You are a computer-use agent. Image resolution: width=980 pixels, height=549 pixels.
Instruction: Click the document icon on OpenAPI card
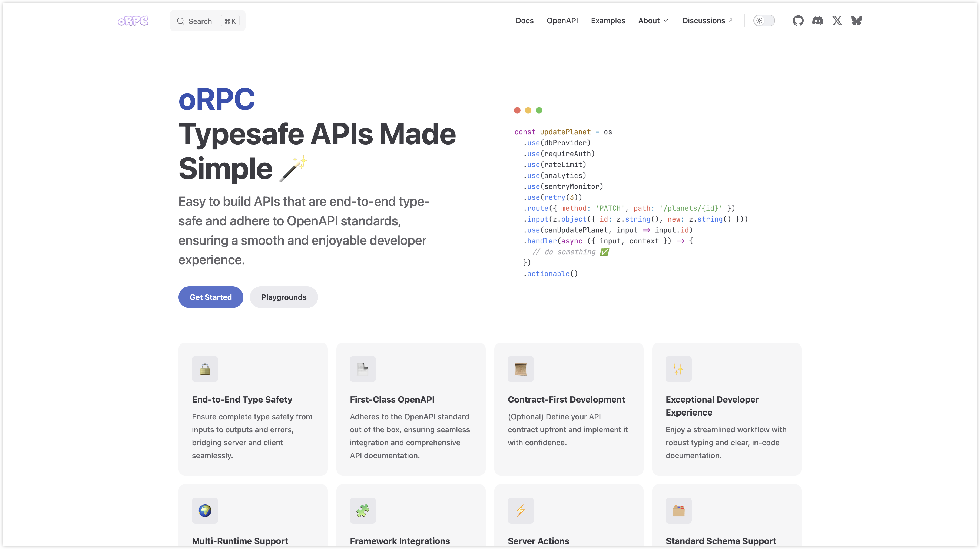coord(363,369)
